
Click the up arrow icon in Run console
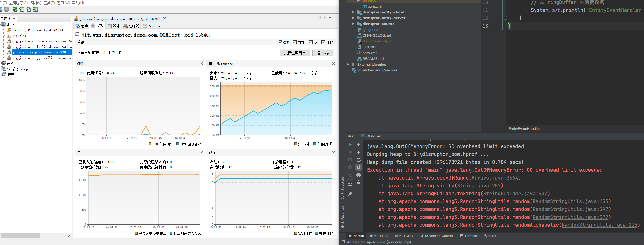[358, 145]
